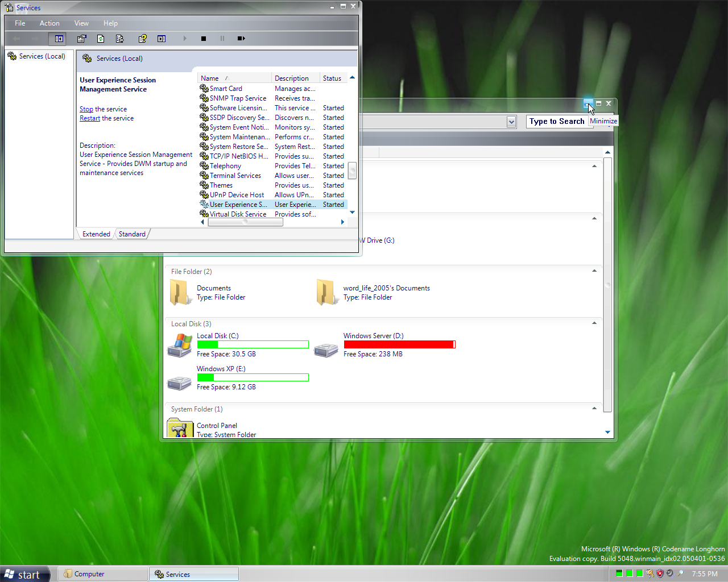This screenshot has width=728, height=582.
Task: Click the Windows XP (E:) capacity bar
Action: (x=253, y=377)
